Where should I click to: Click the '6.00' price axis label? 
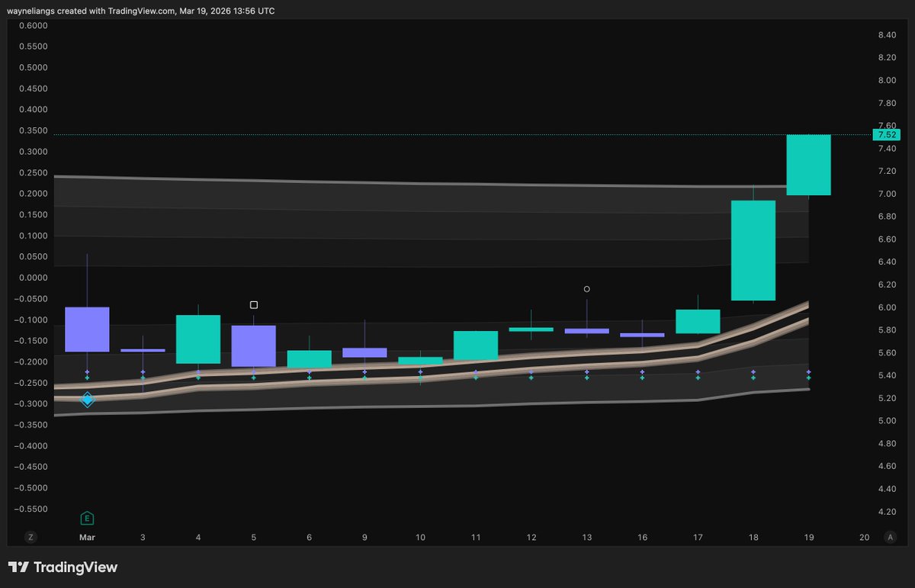point(887,307)
